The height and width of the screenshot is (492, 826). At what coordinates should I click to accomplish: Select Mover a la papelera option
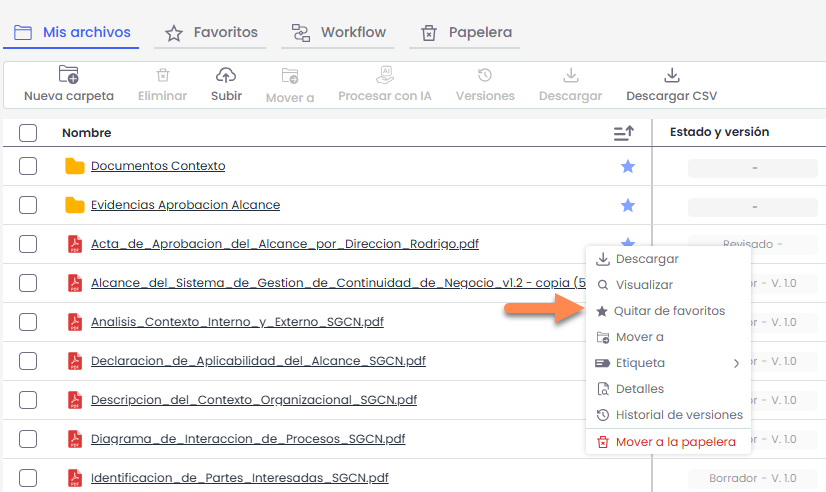pos(675,441)
